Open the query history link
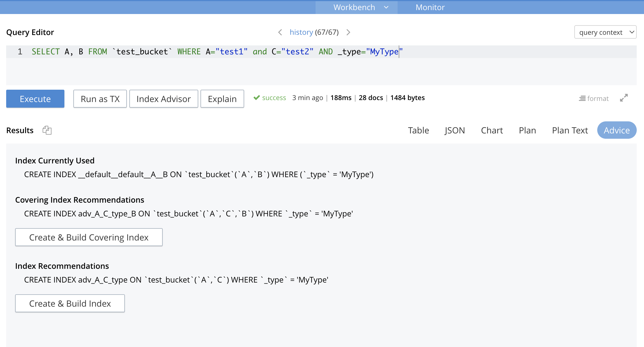The height and width of the screenshot is (347, 644). 301,32
